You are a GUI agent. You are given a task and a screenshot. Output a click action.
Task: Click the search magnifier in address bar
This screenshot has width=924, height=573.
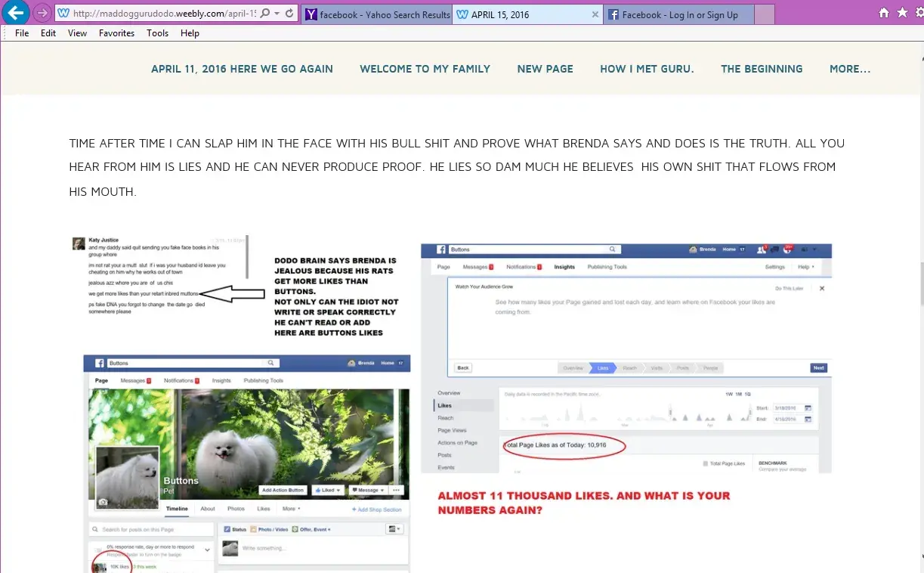coord(264,14)
